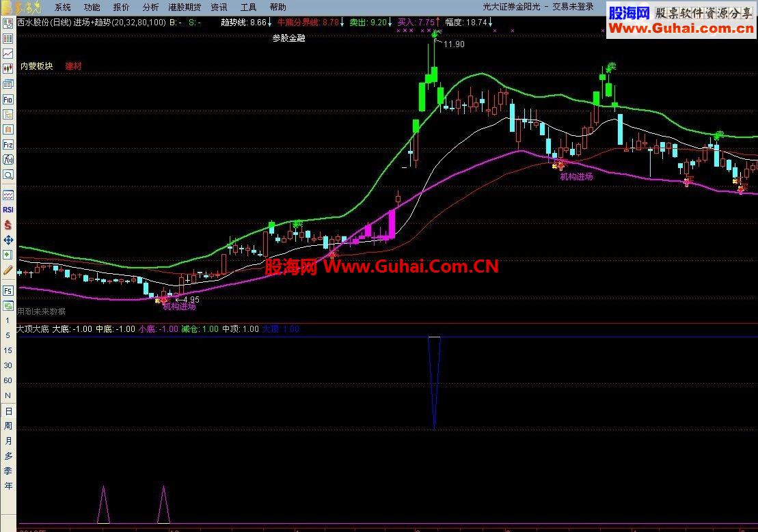The width and height of the screenshot is (758, 532).
Task: Open the 系统 menu
Action: (62, 8)
